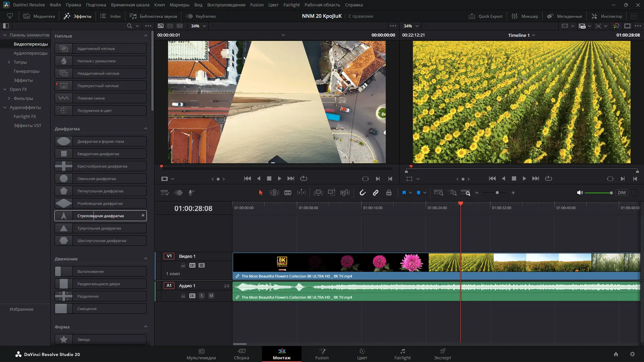The height and width of the screenshot is (362, 644).
Task: Select the arrow selection mode tool
Action: [261, 193]
